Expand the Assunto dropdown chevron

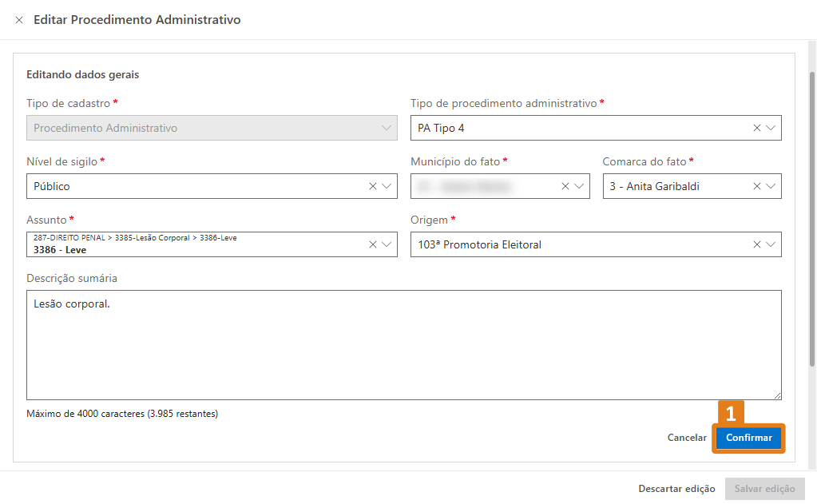(387, 244)
